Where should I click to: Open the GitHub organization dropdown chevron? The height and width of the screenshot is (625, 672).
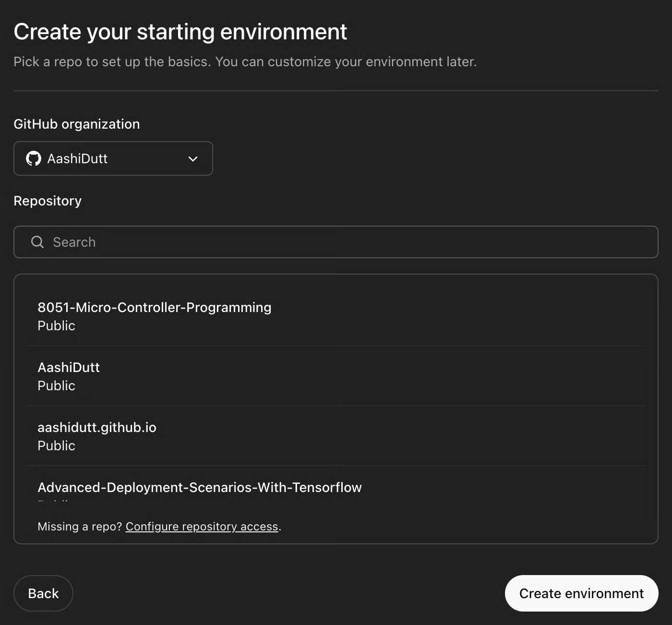[192, 158]
